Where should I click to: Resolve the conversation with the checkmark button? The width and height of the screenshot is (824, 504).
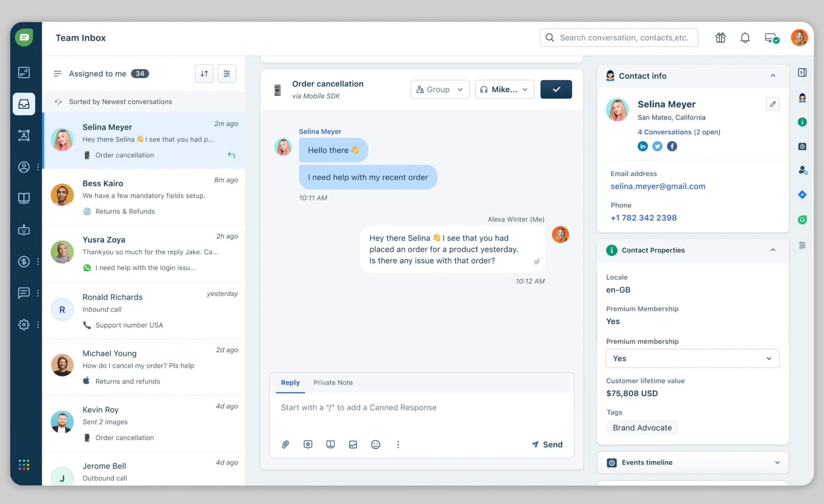pyautogui.click(x=556, y=89)
